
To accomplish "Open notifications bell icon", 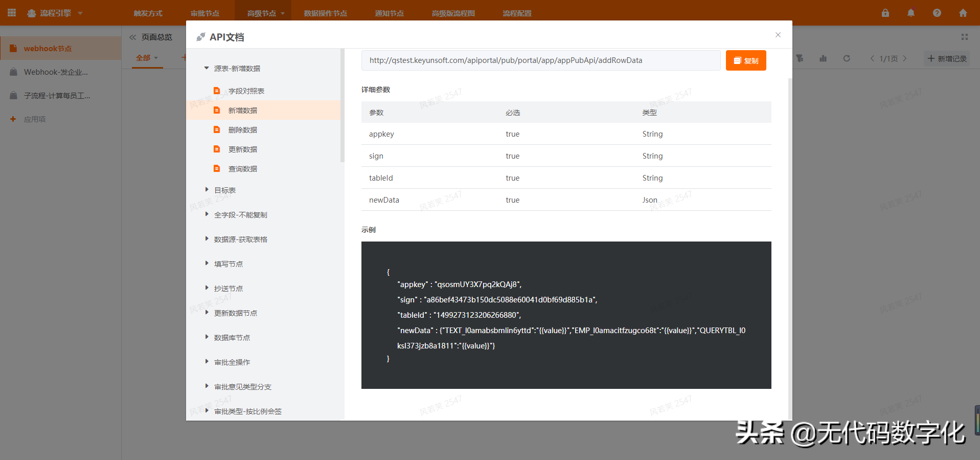I will coord(911,13).
